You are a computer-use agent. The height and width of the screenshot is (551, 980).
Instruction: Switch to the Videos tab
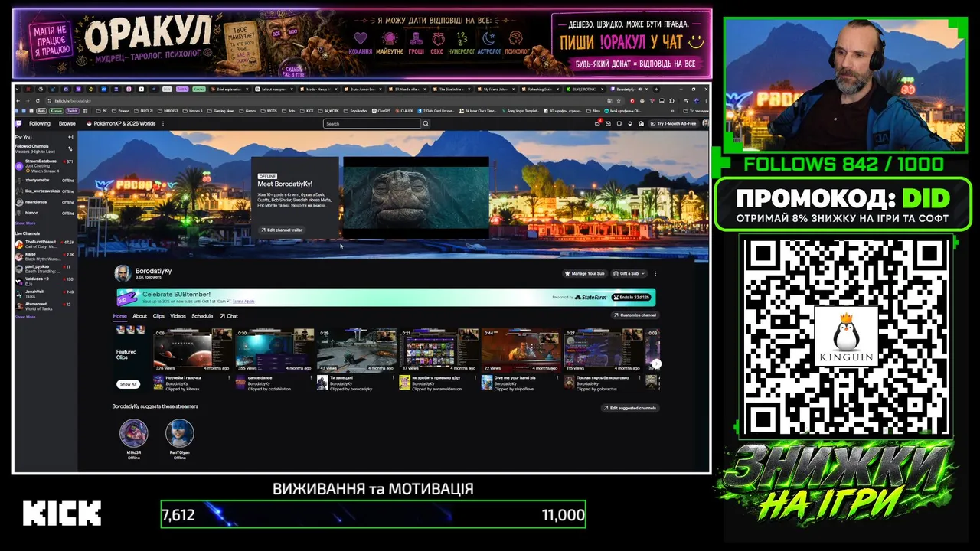click(178, 316)
